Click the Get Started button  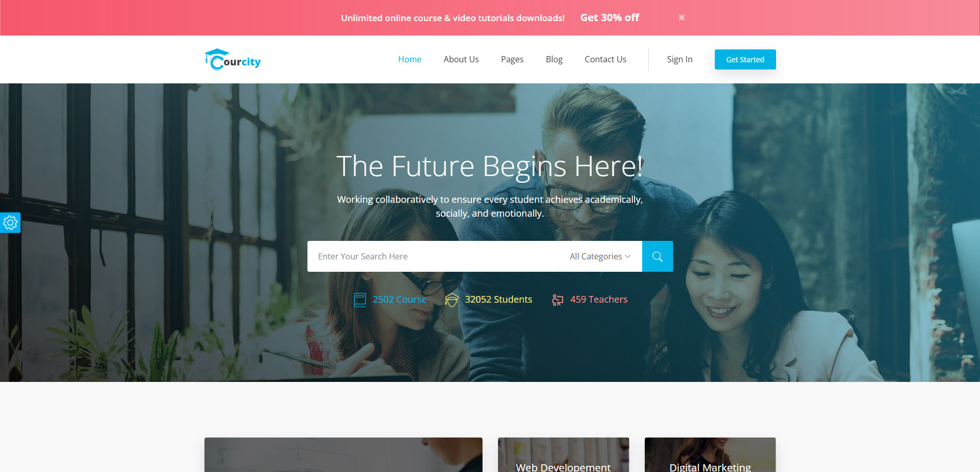(x=745, y=59)
